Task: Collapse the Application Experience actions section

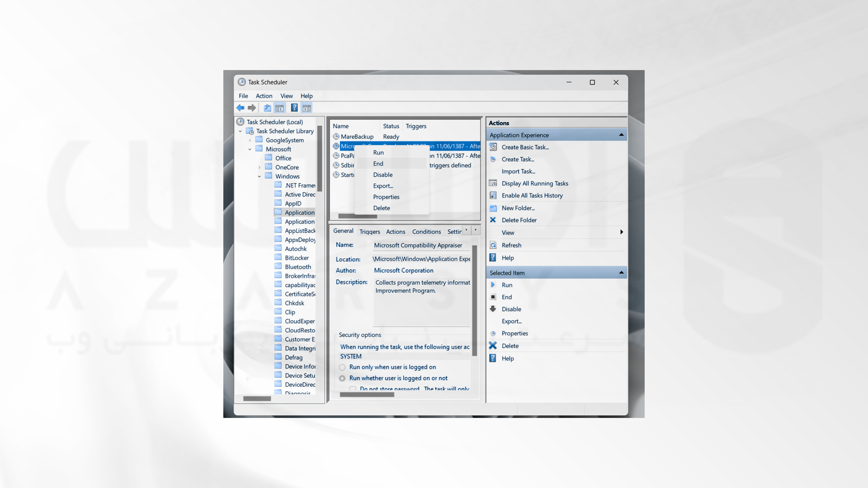Action: click(622, 135)
